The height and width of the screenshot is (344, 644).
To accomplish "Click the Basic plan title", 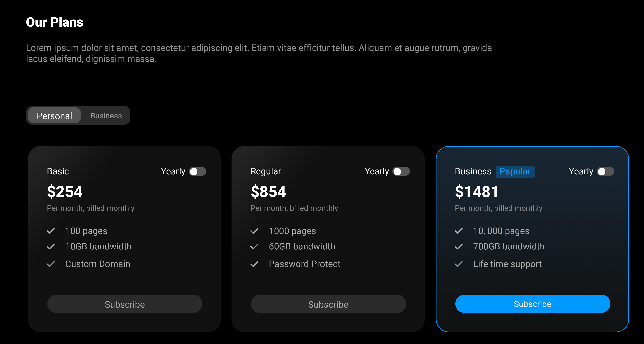I will pos(58,171).
